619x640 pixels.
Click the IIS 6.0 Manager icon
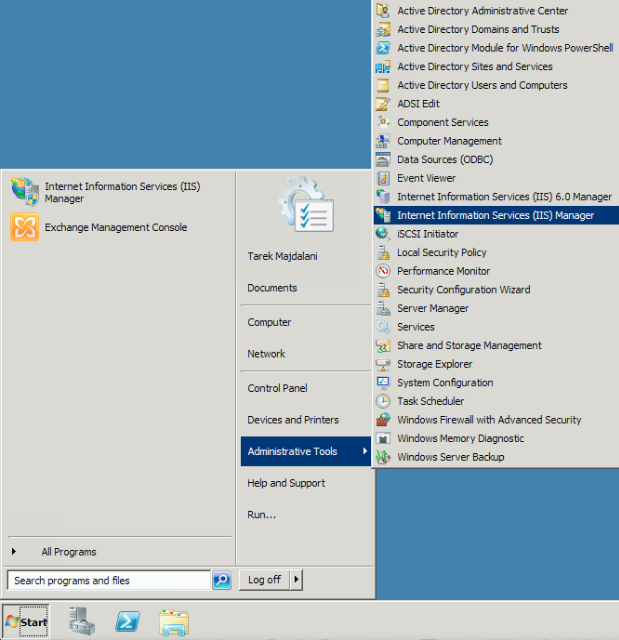point(383,196)
